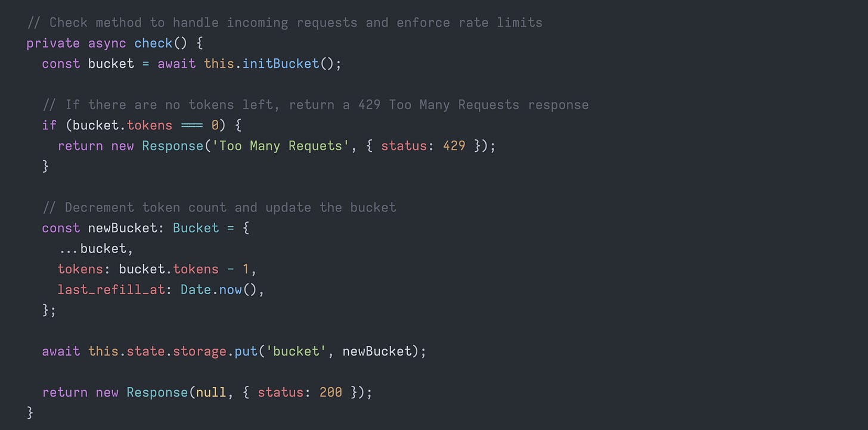Click the "Bucket" type annotation
Viewport: 868px width, 430px height.
[196, 228]
